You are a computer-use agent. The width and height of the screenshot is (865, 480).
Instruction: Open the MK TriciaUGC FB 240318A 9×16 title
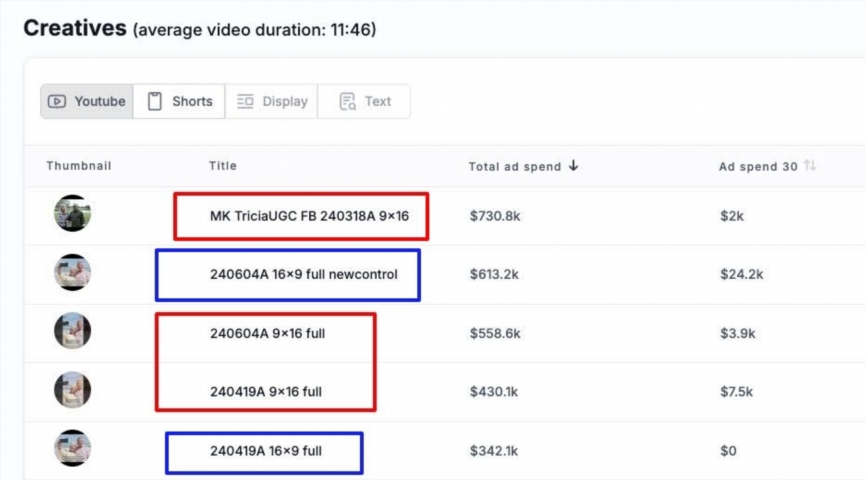(303, 216)
